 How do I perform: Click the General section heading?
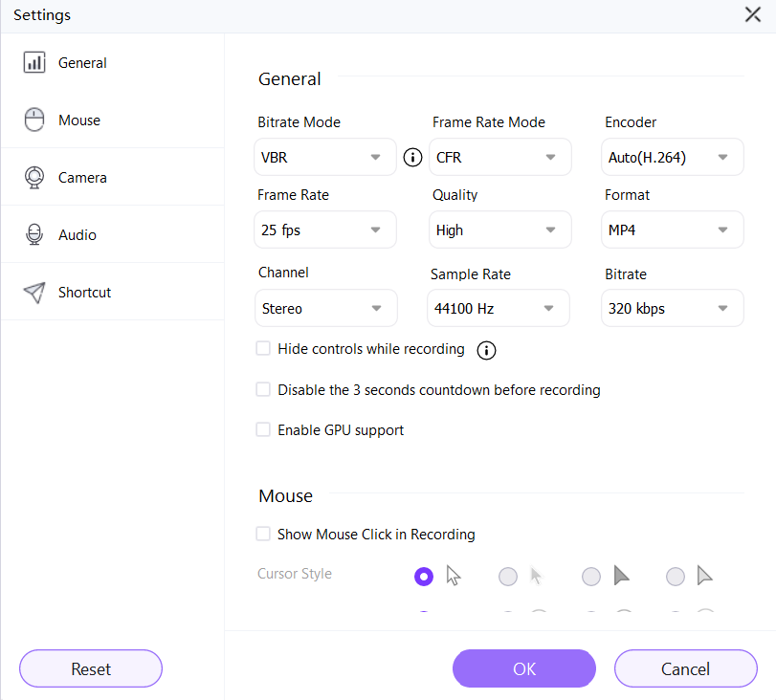[x=290, y=79]
